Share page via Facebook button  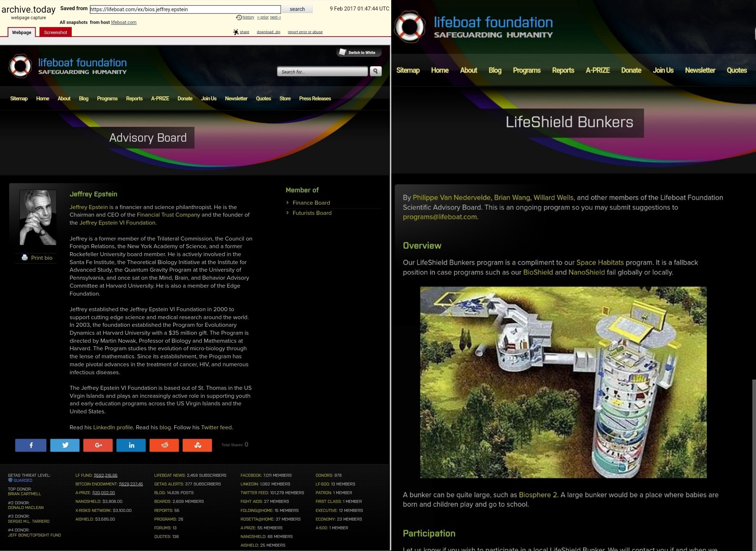tap(31, 445)
